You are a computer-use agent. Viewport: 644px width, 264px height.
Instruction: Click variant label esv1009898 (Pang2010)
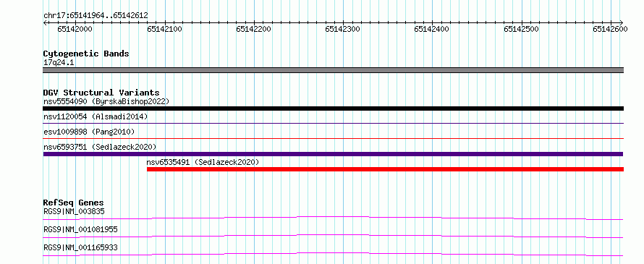[x=89, y=132]
